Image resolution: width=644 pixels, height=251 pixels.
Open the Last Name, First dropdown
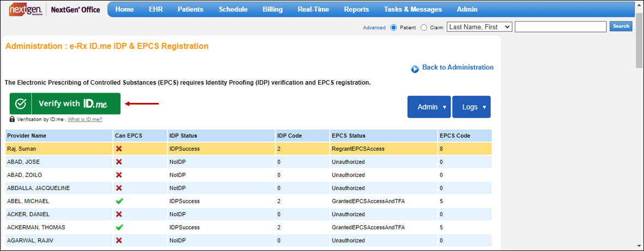(x=479, y=27)
